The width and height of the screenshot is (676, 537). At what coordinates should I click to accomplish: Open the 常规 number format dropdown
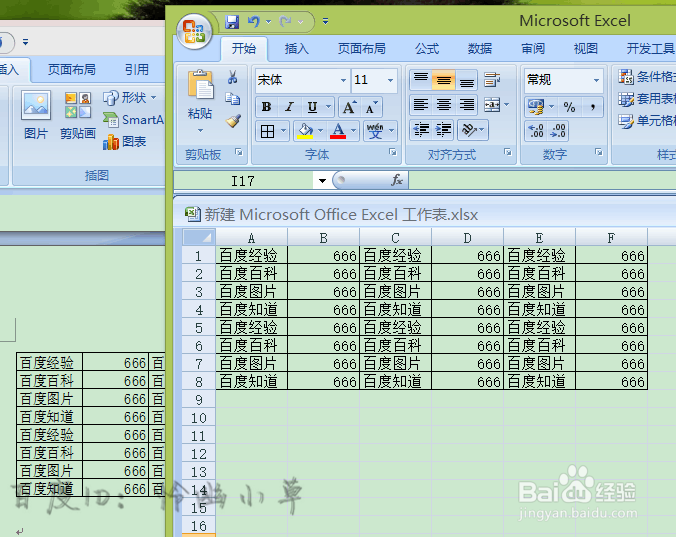[x=596, y=80]
